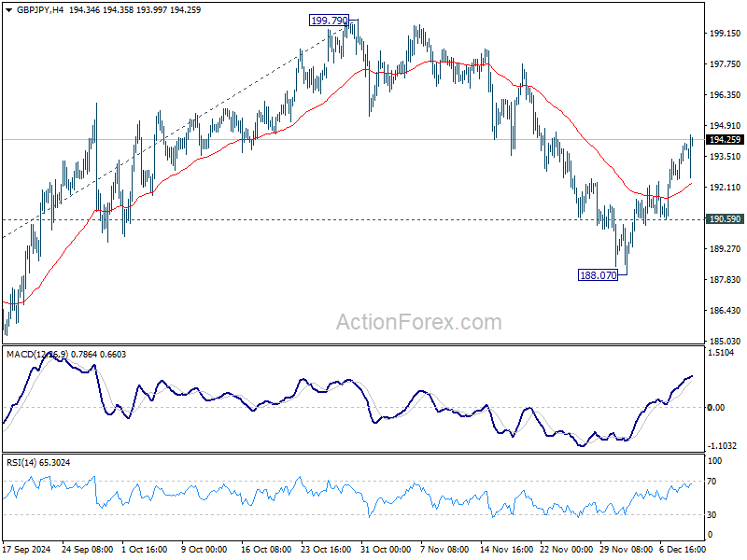Select the 22 Nov 00:00 time label
This screenshot has height=560, width=747.
point(567,550)
